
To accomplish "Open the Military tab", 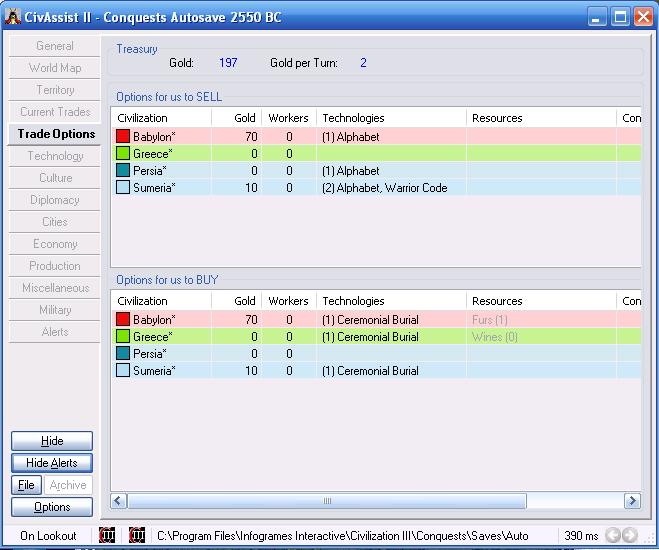I will click(x=55, y=310).
